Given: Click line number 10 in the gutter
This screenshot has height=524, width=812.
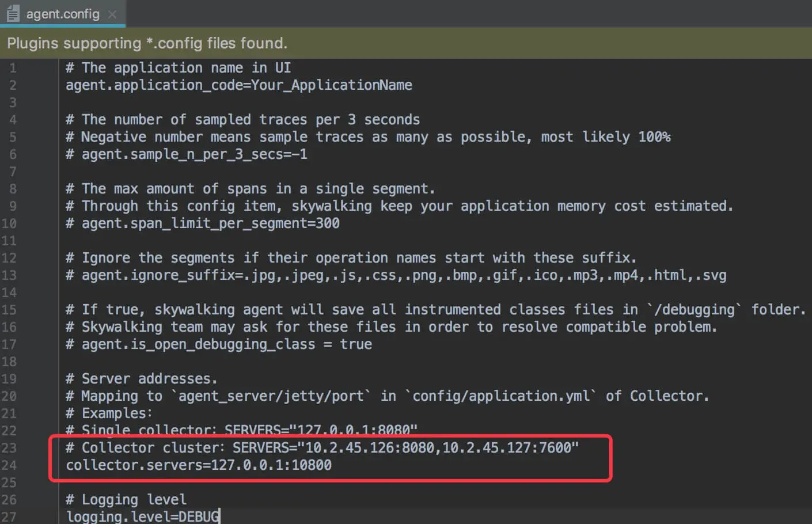Looking at the screenshot, I should tap(9, 223).
